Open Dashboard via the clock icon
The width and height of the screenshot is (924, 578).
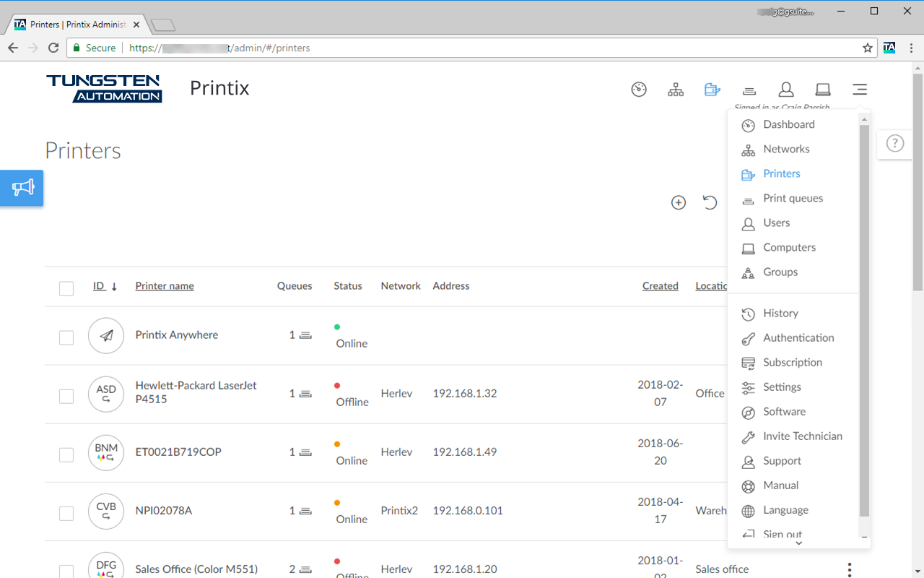639,89
